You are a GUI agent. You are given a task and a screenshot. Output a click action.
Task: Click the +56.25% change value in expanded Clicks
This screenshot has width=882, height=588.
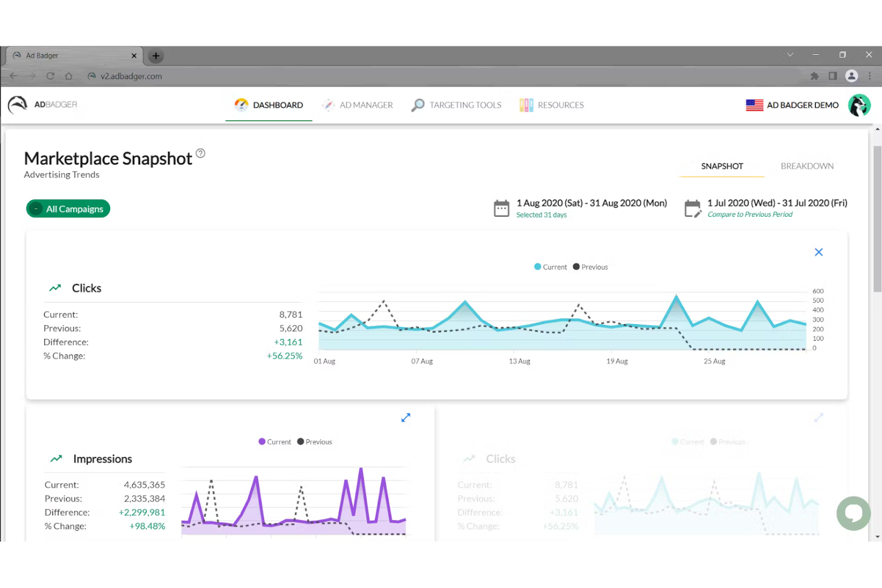(x=285, y=356)
